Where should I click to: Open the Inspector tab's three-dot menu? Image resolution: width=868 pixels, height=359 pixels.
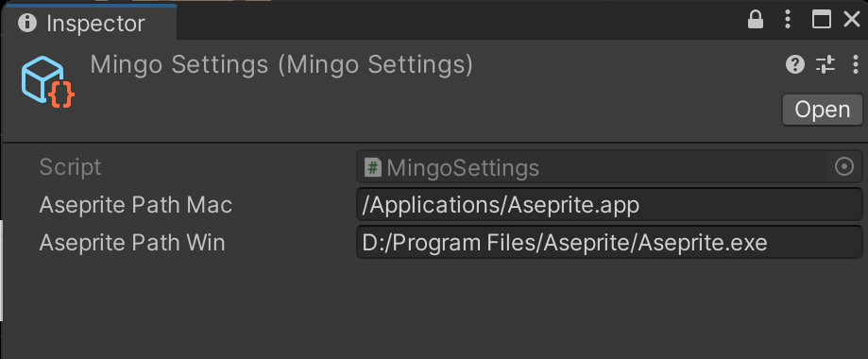pyautogui.click(x=788, y=20)
